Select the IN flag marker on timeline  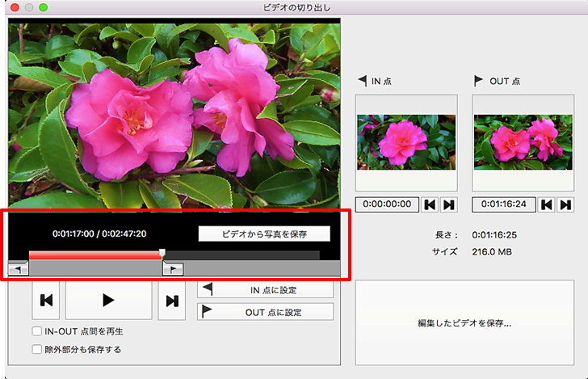coord(18,269)
